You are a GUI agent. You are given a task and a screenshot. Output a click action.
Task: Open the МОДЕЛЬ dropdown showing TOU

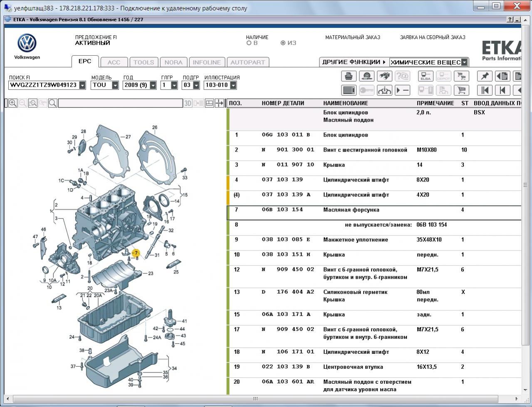(x=116, y=85)
